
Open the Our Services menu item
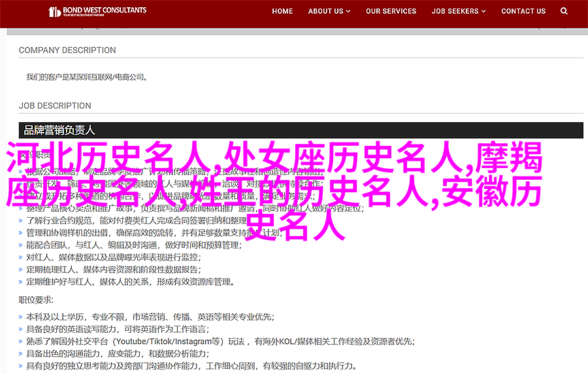[x=391, y=11]
